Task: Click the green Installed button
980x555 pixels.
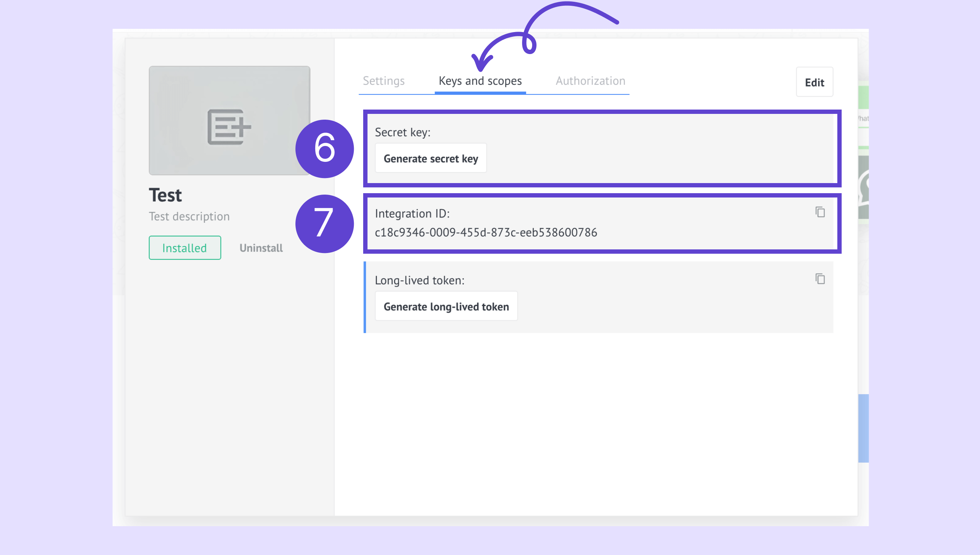Action: pos(185,248)
